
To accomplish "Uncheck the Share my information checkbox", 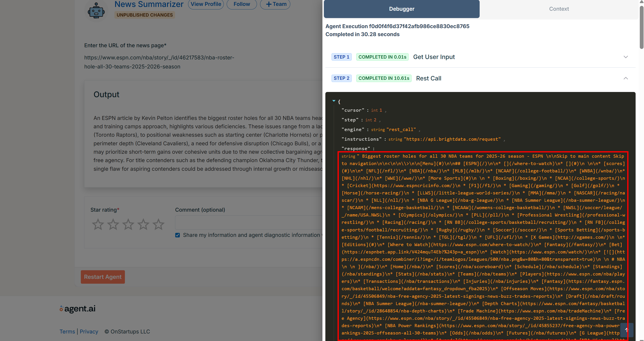I will click(x=178, y=235).
